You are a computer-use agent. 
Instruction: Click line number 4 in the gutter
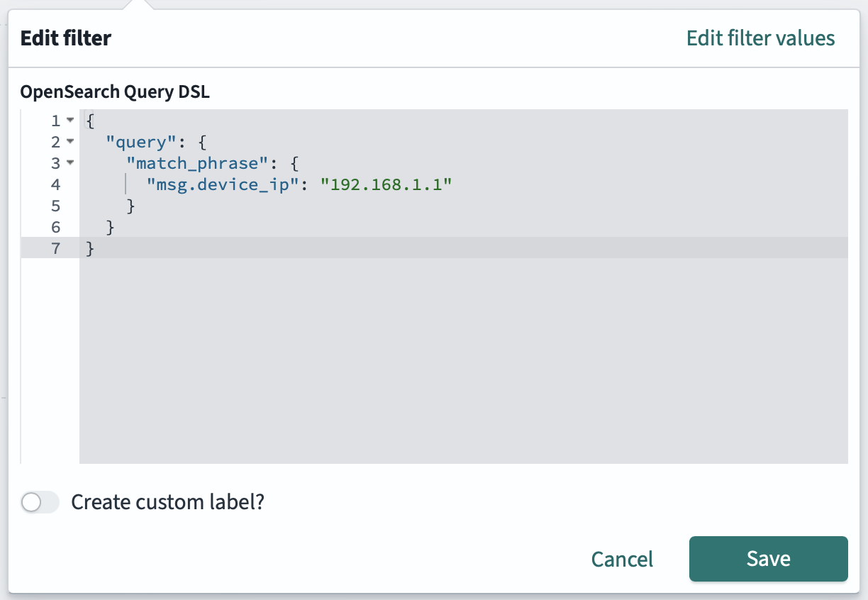tap(55, 184)
